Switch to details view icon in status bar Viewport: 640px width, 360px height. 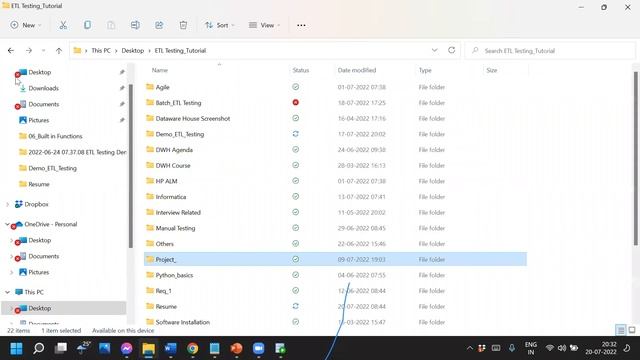pos(620,330)
